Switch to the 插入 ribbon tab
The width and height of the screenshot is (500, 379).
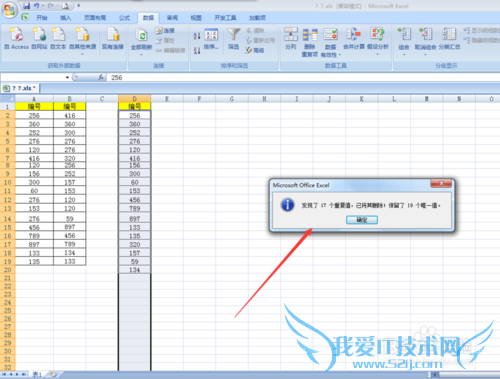tap(65, 18)
